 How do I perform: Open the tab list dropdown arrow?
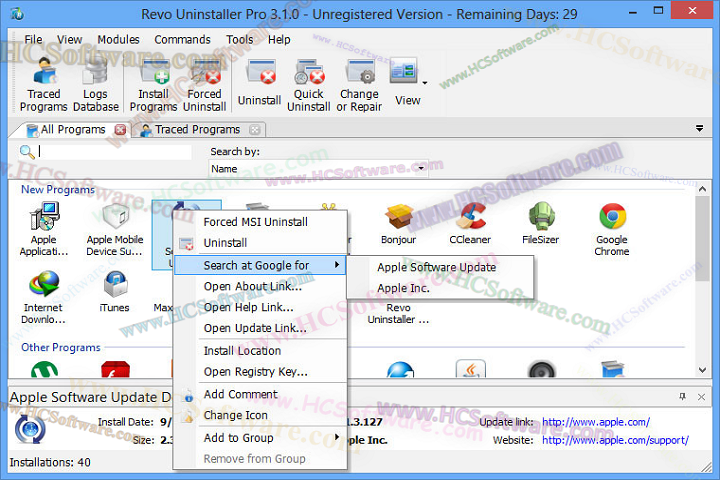699,129
